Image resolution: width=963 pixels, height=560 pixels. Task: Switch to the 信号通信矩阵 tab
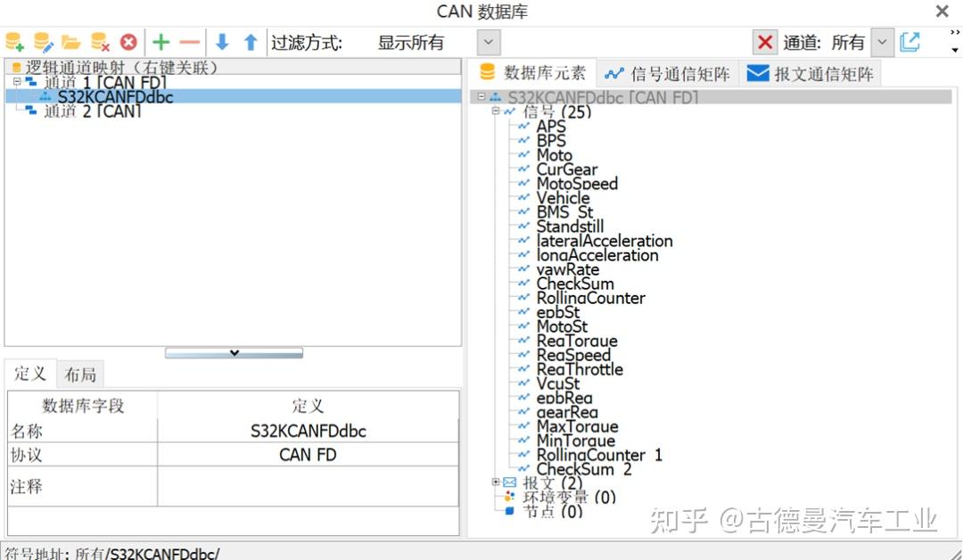click(x=667, y=72)
